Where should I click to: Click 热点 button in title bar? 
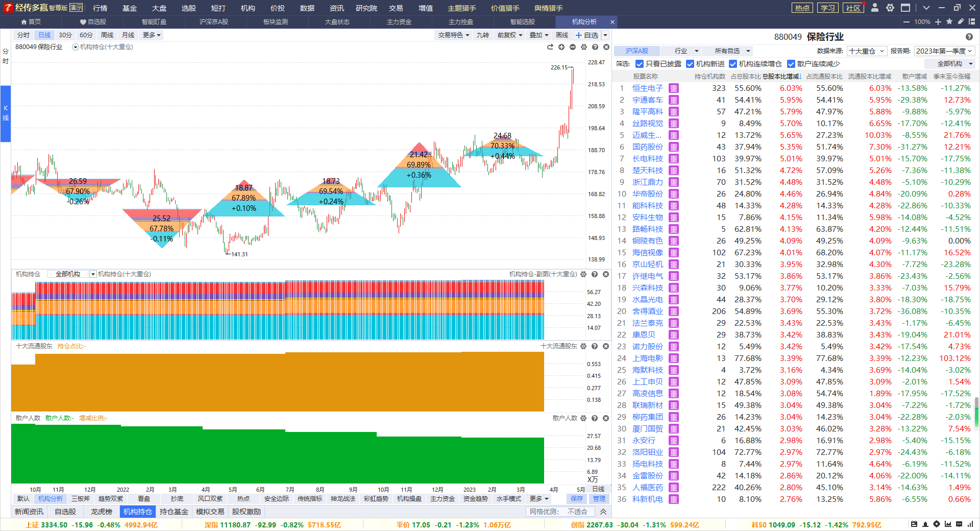(802, 8)
